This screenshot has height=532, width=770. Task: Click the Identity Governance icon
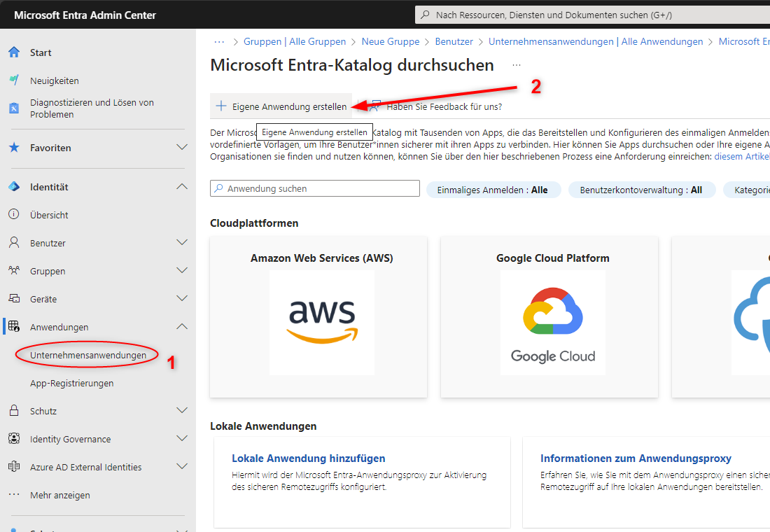click(14, 439)
